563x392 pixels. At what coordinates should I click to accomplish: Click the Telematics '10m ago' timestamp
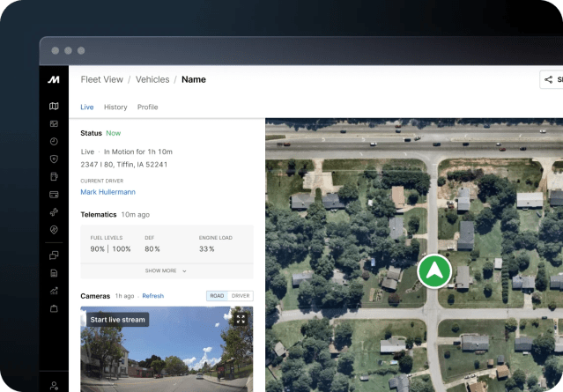136,215
